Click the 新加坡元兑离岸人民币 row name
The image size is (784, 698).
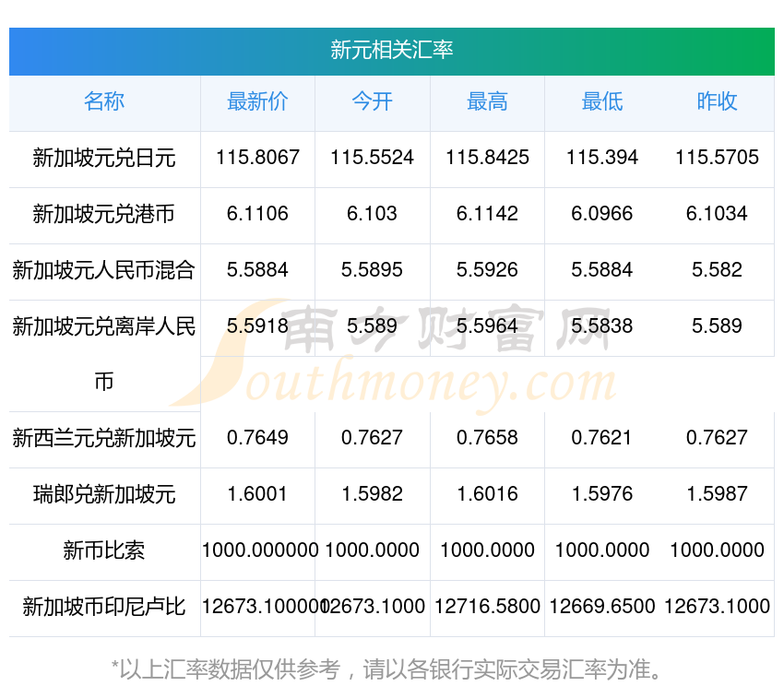(x=104, y=354)
